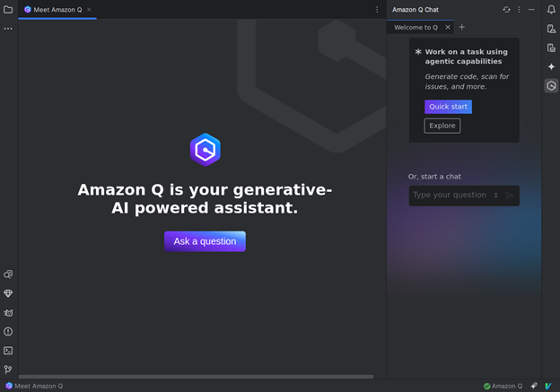Click the Ask a question button
The image size is (560, 392).
click(x=205, y=241)
